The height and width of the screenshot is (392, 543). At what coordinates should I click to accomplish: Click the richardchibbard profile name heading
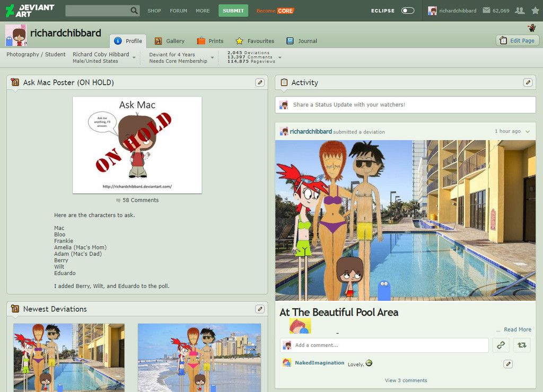click(66, 33)
